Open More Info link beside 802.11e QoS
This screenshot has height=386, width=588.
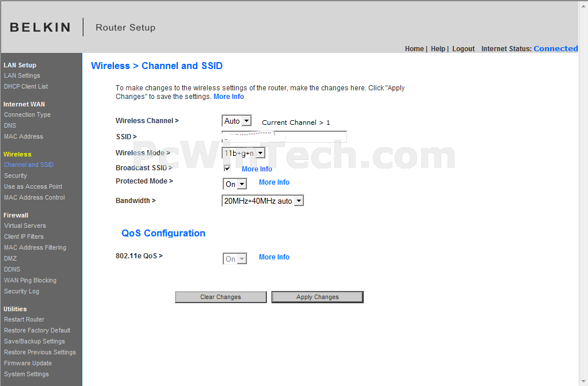point(274,257)
